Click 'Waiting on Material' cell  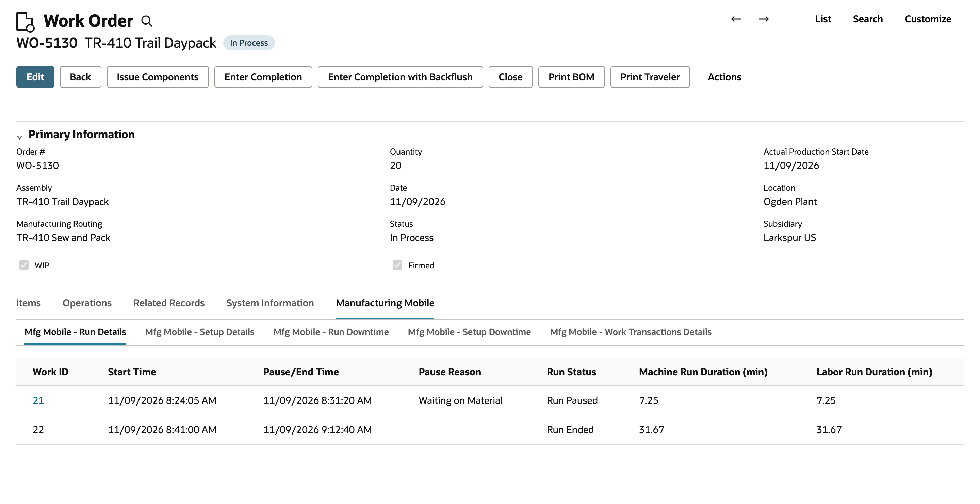coord(460,400)
